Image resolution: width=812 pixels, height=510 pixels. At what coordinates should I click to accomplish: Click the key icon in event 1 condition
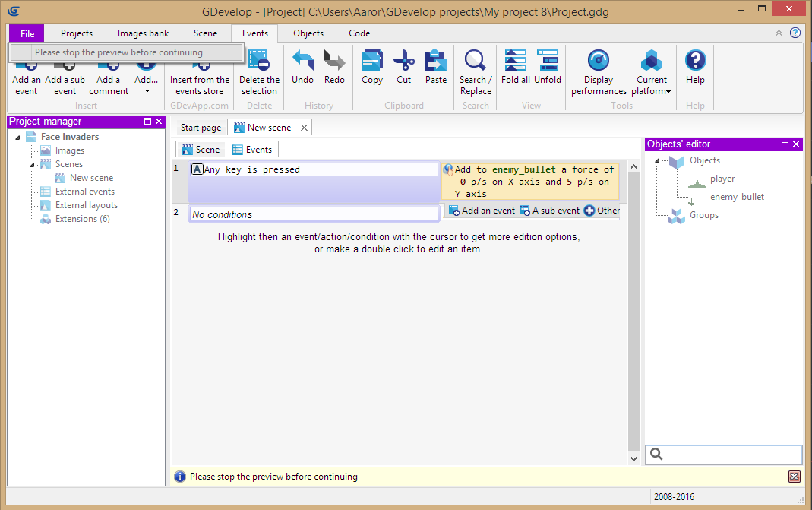point(197,169)
